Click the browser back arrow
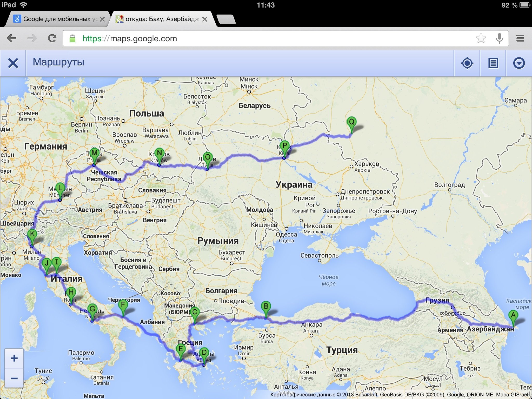 point(12,38)
